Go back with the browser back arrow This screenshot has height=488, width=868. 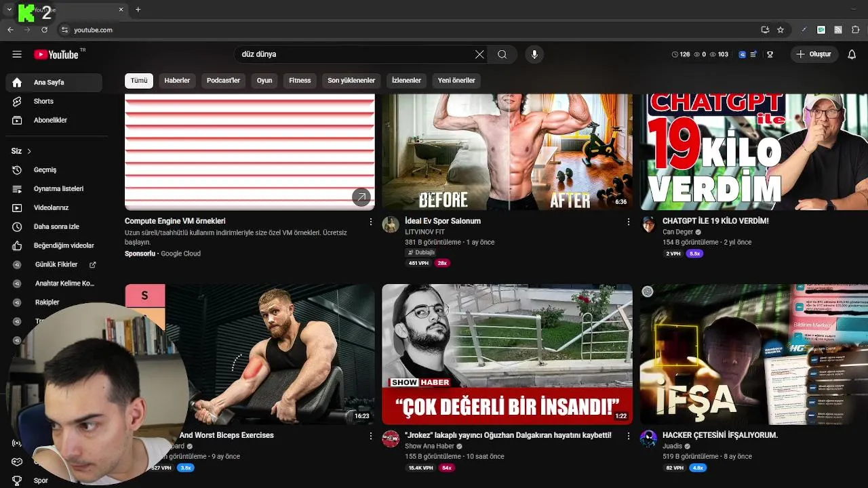[x=10, y=30]
